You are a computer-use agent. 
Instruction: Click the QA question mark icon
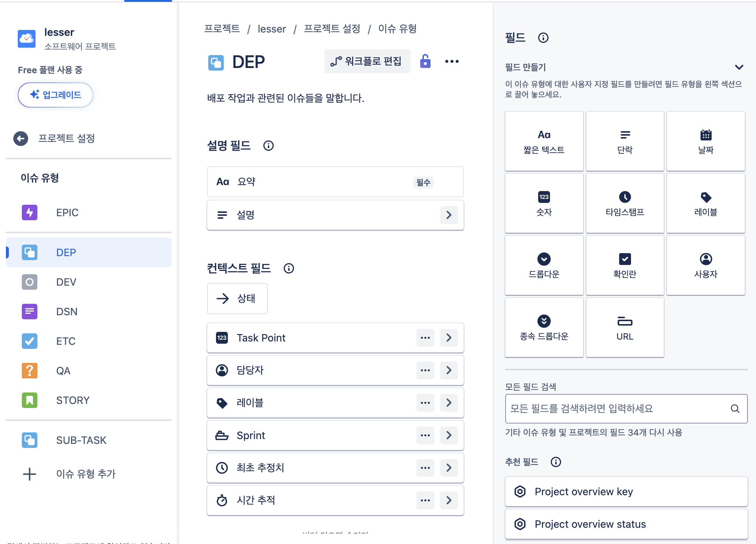[29, 370]
